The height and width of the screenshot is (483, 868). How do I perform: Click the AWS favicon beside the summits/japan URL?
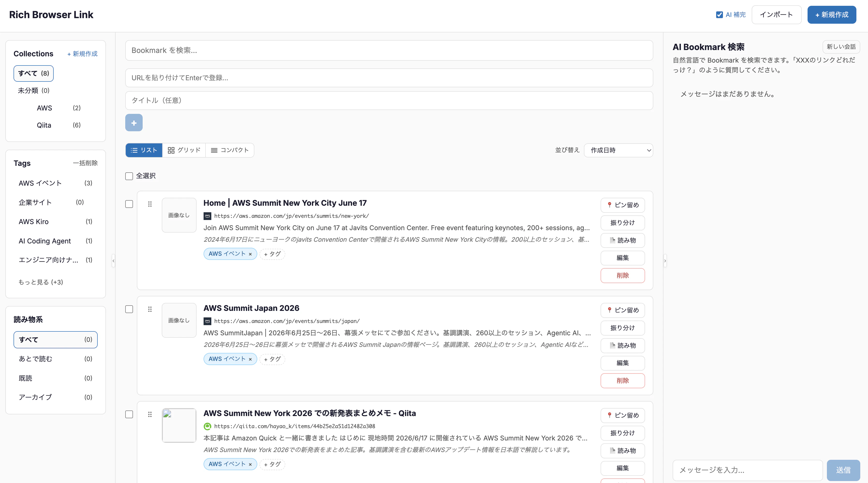pos(207,321)
